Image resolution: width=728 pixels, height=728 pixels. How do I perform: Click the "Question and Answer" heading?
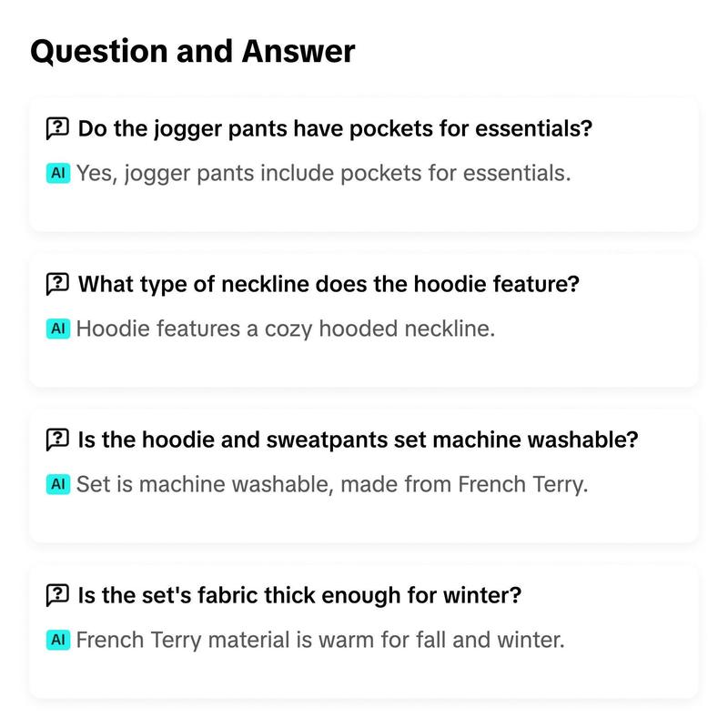pos(193,52)
